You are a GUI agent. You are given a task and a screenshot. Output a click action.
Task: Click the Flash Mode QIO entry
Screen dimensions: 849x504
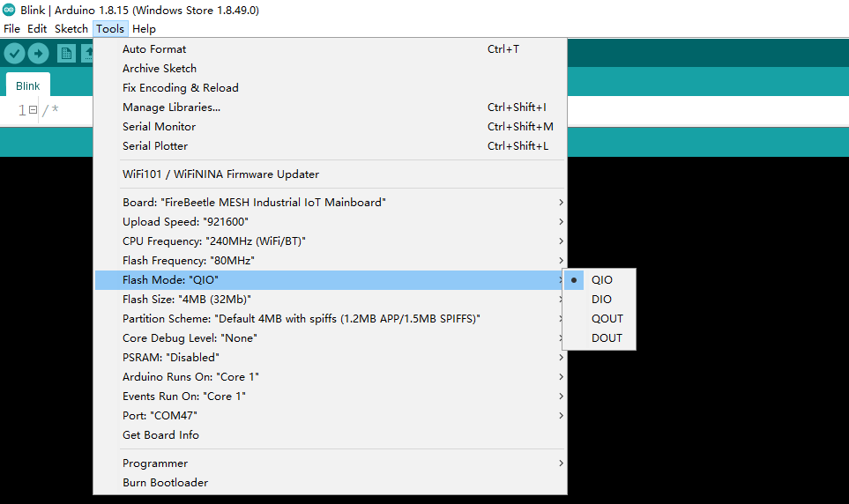329,280
